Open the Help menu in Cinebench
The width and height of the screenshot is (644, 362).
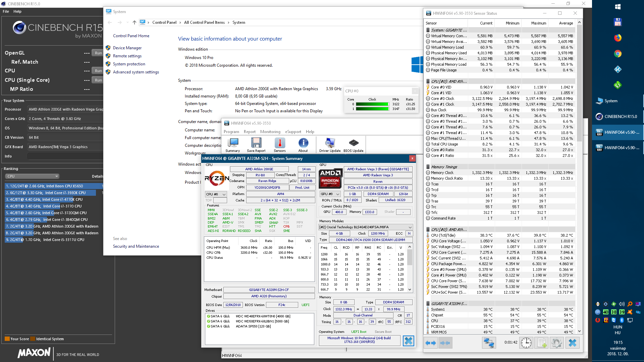pyautogui.click(x=17, y=11)
